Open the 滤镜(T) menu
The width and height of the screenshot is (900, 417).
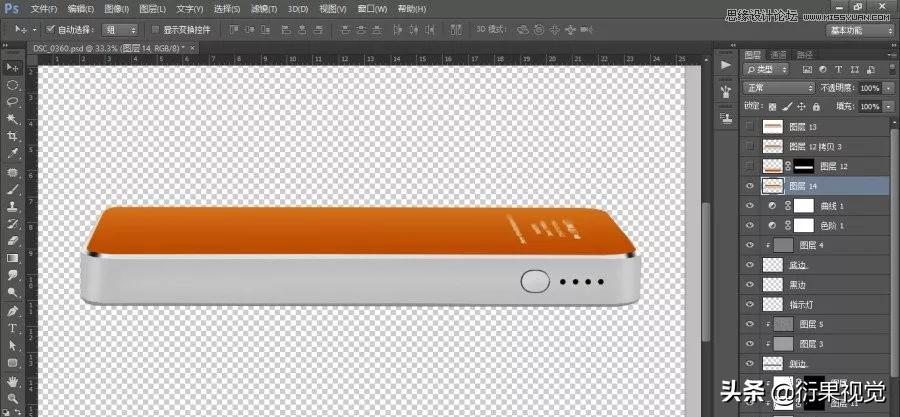264,9
